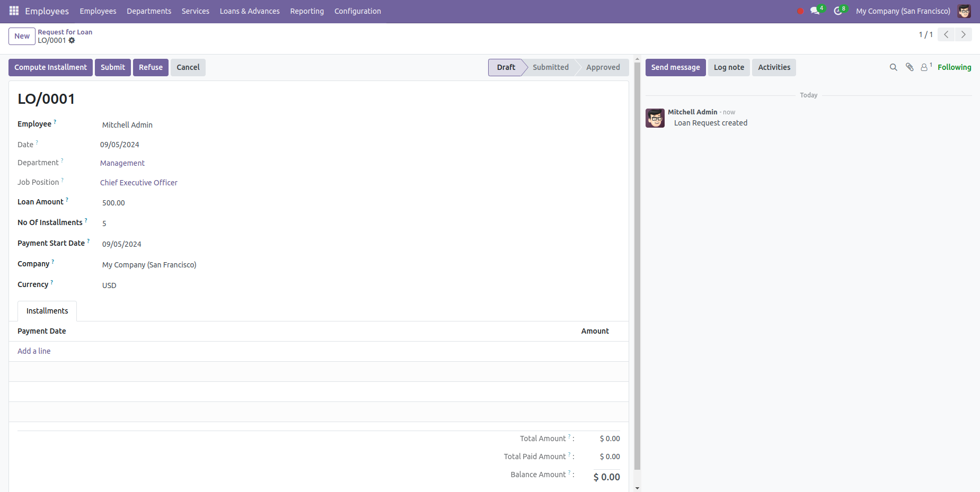
Task: Click the red recording indicator icon
Action: [800, 11]
